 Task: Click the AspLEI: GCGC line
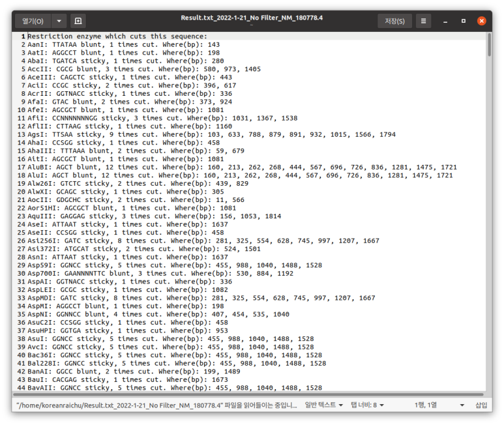click(128, 290)
